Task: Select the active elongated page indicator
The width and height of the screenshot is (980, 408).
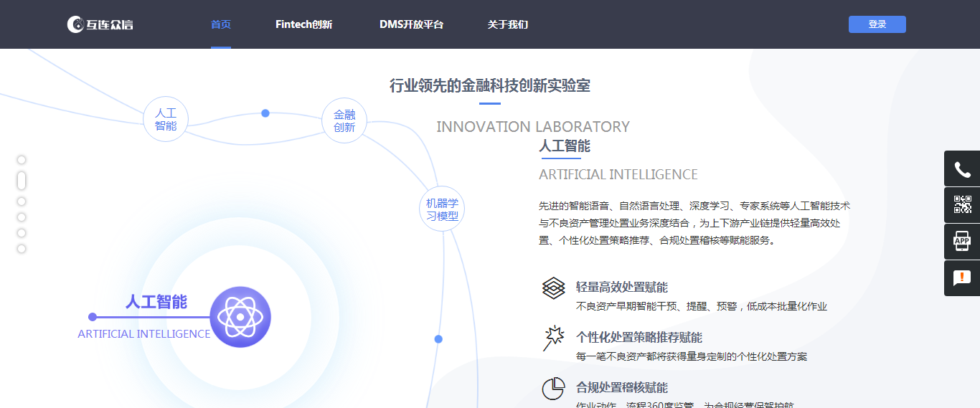Action: point(22,181)
